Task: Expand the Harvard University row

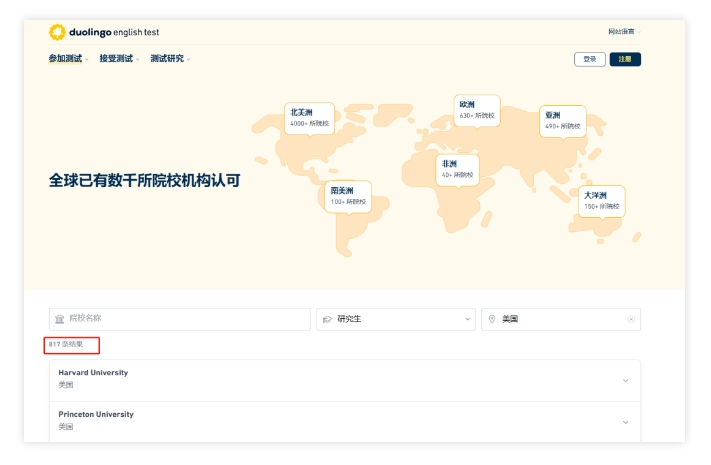Action: pyautogui.click(x=345, y=381)
